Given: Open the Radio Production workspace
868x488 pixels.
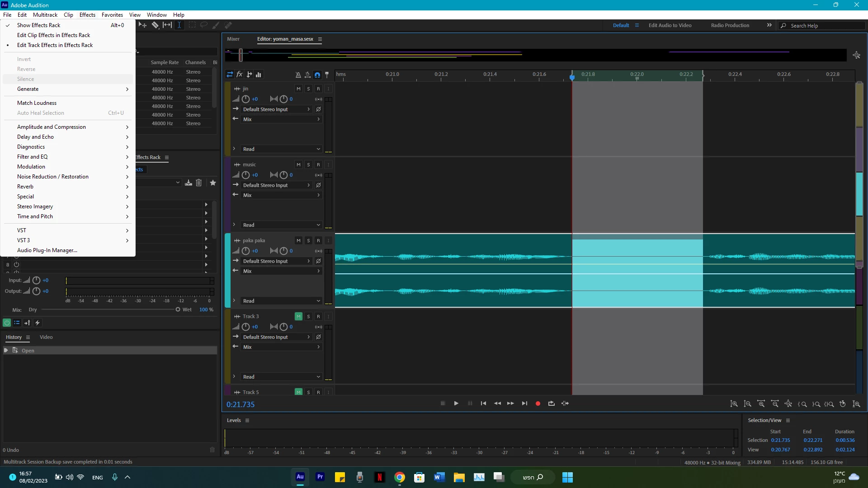Looking at the screenshot, I should pyautogui.click(x=730, y=25).
